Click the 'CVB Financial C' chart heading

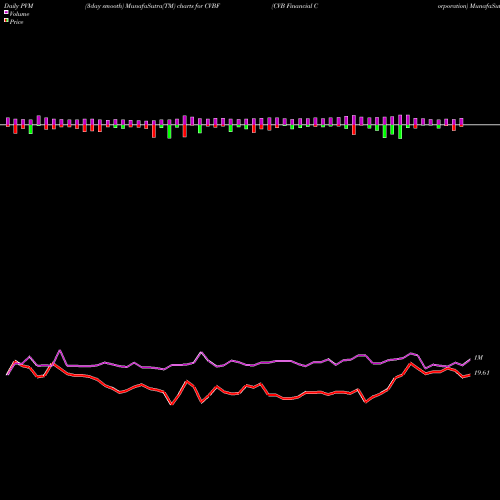(x=295, y=6)
